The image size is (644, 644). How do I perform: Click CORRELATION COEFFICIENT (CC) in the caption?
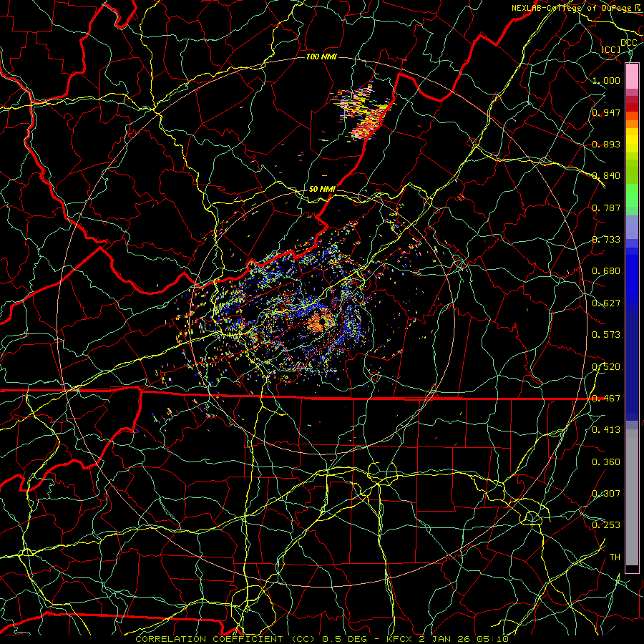225,639
